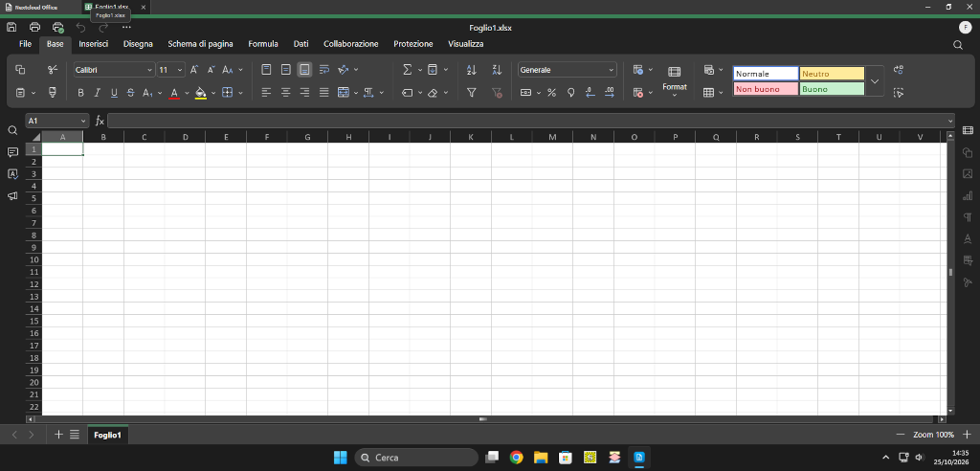Viewport: 980px width, 471px height.
Task: Sort descending with the Z-A icon
Action: [497, 70]
